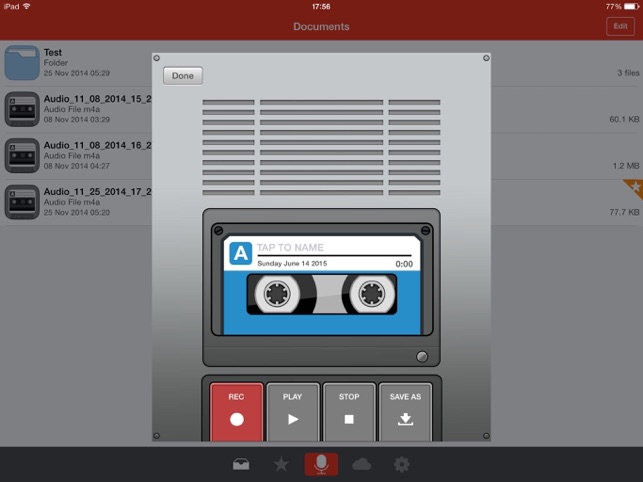Open the favorites star tab

tap(281, 464)
